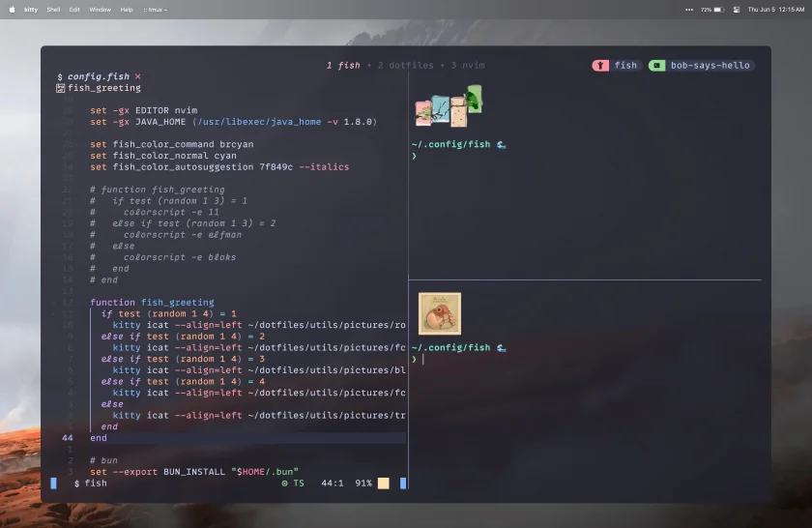The width and height of the screenshot is (812, 528).
Task: Click the set -gx EDITOR nvim line
Action: point(143,110)
